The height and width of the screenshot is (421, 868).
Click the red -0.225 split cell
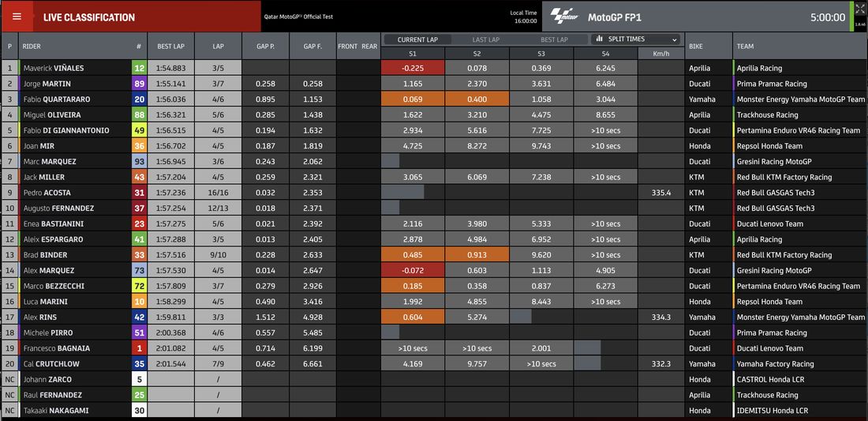click(413, 68)
